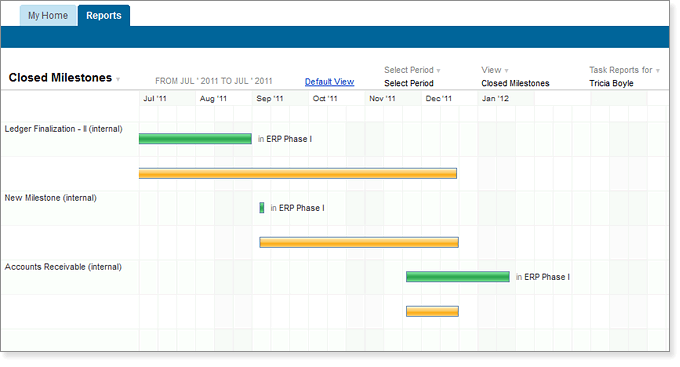Select the green Ledger Finalization bar
680x367 pixels.
195,139
